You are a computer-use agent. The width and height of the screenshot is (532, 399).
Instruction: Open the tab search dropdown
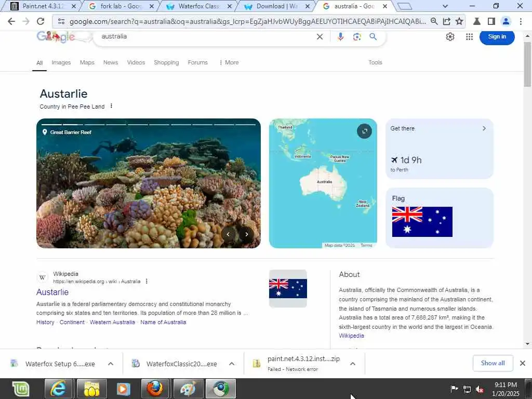click(x=445, y=6)
